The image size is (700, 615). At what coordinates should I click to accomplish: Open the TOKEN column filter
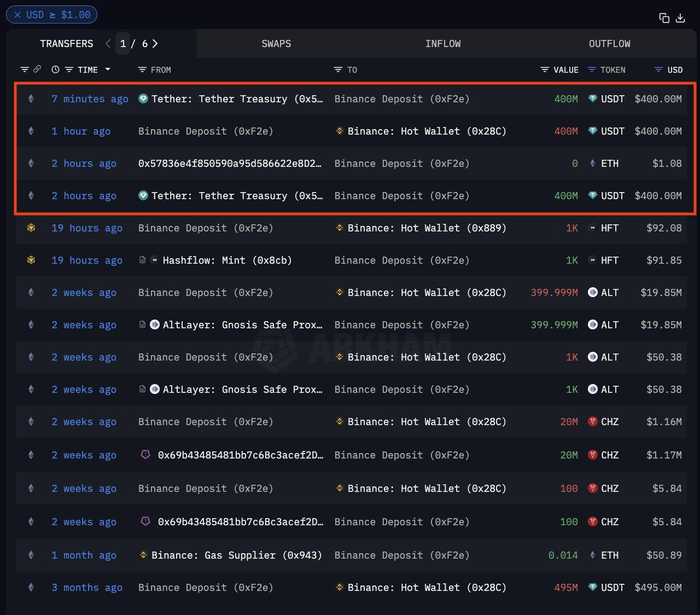pyautogui.click(x=592, y=69)
